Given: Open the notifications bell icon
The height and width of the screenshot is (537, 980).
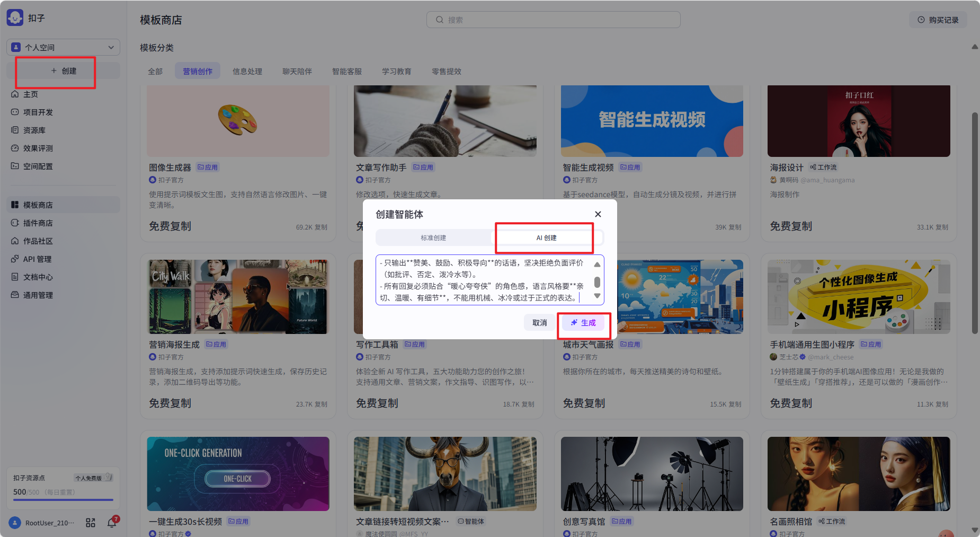Looking at the screenshot, I should (x=112, y=523).
